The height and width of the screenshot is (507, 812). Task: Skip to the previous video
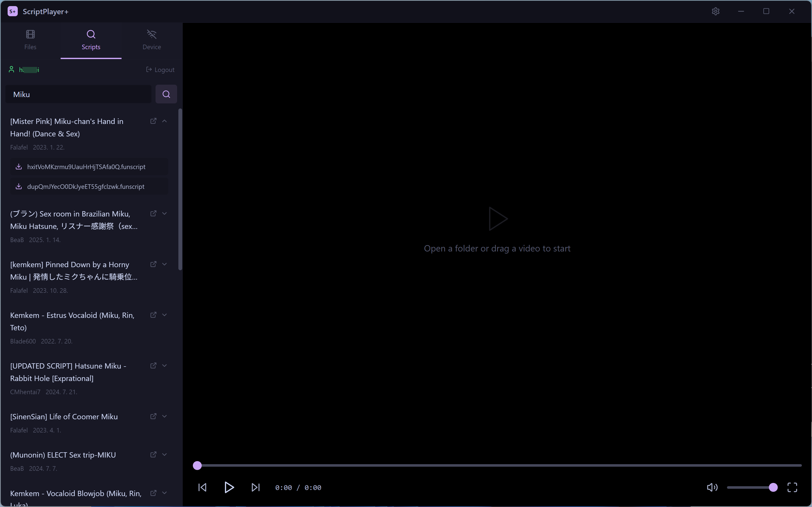coord(202,487)
